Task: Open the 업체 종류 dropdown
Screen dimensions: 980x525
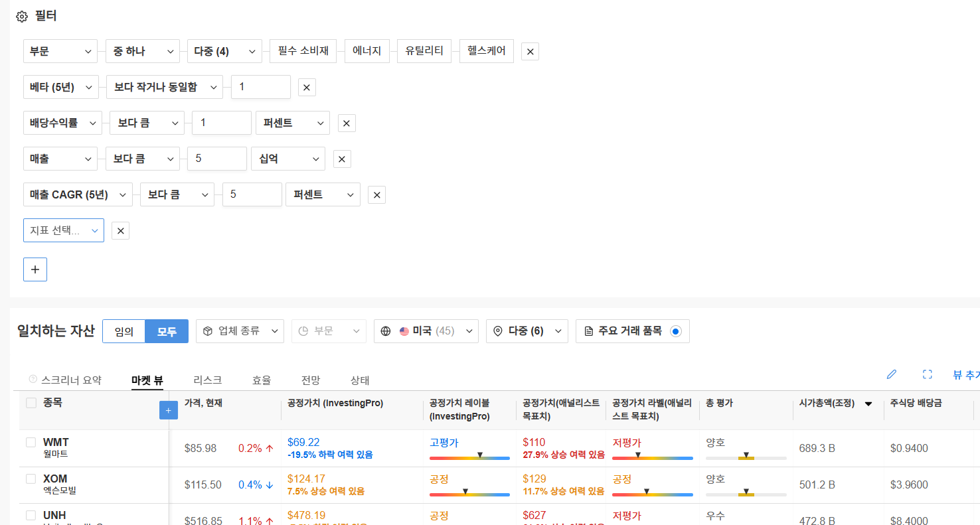Action: pos(240,331)
